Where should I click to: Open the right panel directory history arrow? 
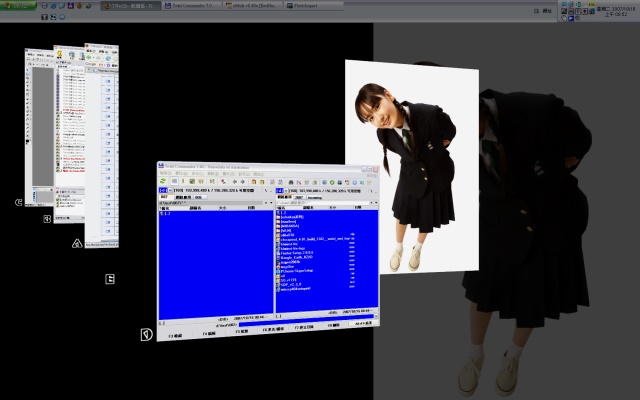point(376,203)
